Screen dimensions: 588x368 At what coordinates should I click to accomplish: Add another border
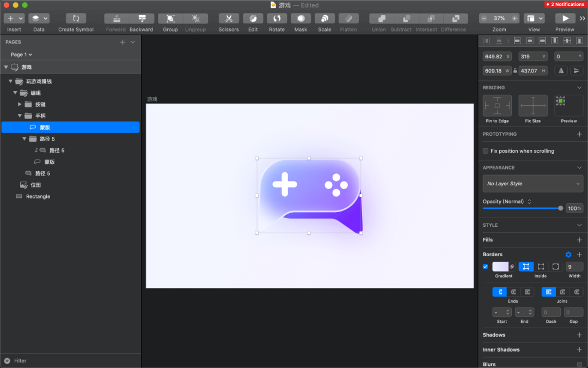coord(579,255)
